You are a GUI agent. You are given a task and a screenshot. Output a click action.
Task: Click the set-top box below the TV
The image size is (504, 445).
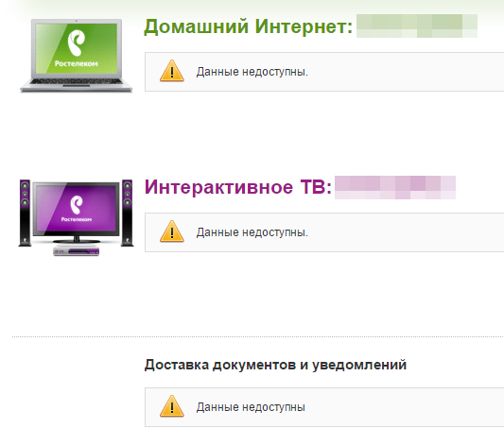(x=77, y=250)
